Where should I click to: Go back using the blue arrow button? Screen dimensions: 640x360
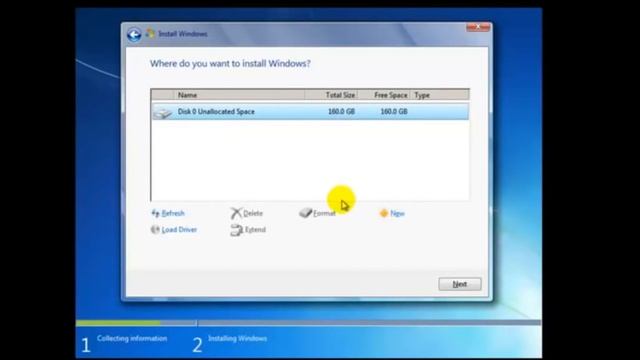point(134,34)
